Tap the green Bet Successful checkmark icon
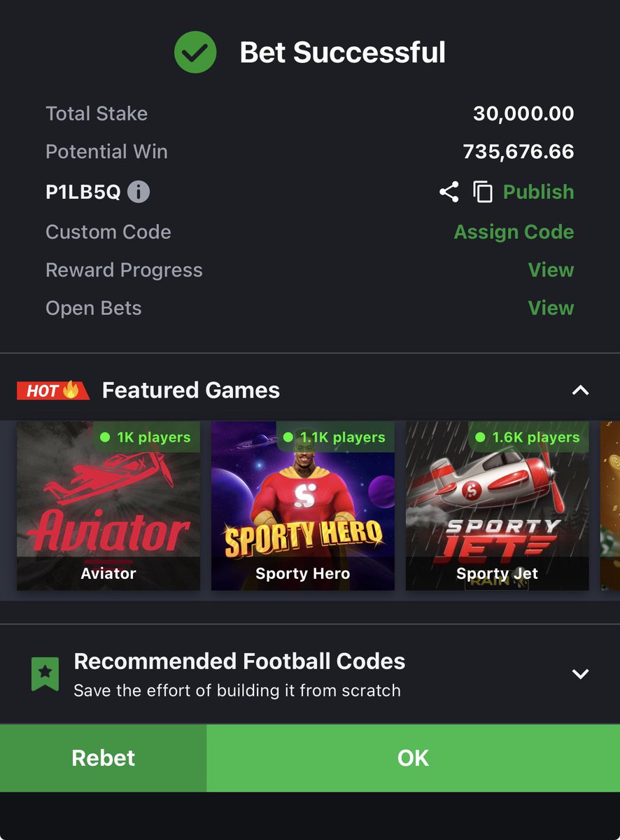This screenshot has height=840, width=620. (195, 52)
